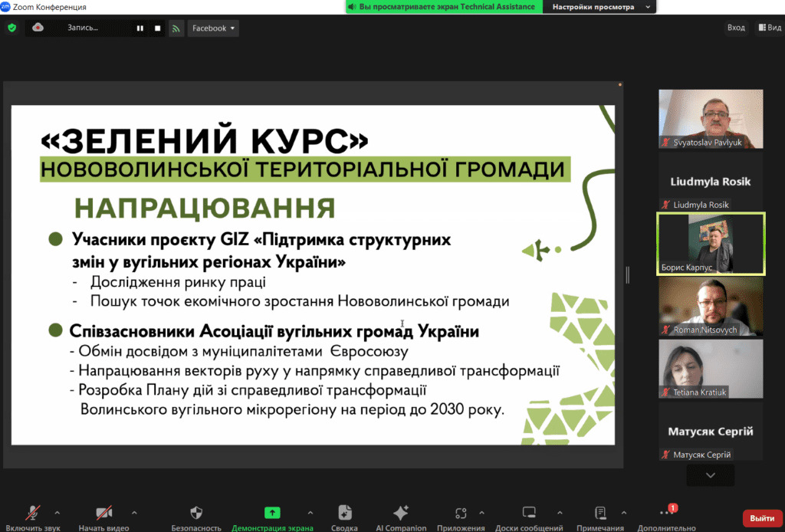Open the Безопасность (Security) shield icon

coord(196,513)
